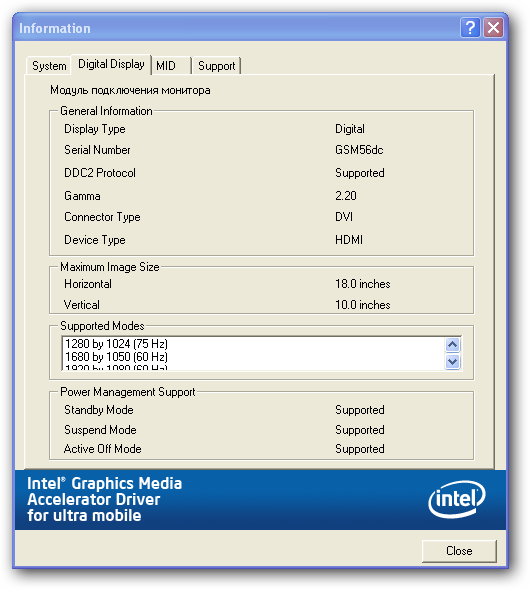The width and height of the screenshot is (529, 589).
Task: Open the Support tab
Action: tap(216, 66)
